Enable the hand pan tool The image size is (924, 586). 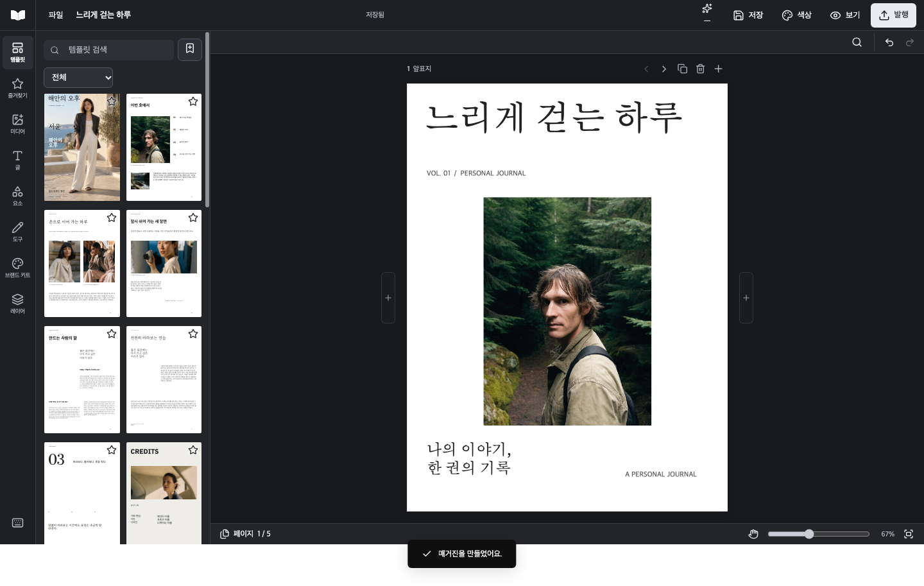pyautogui.click(x=754, y=534)
